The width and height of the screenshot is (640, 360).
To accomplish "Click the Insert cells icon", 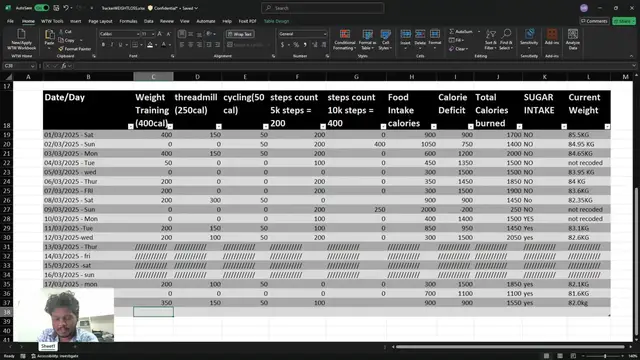I will 405,34.
